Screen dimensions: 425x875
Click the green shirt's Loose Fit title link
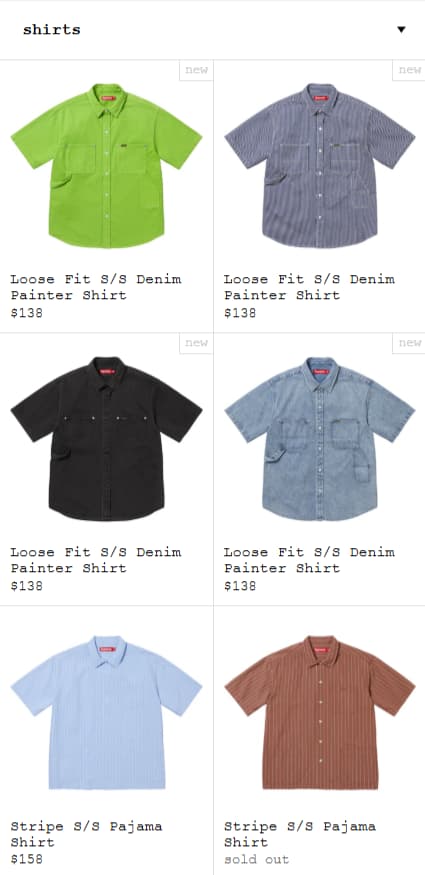[x=96, y=287]
